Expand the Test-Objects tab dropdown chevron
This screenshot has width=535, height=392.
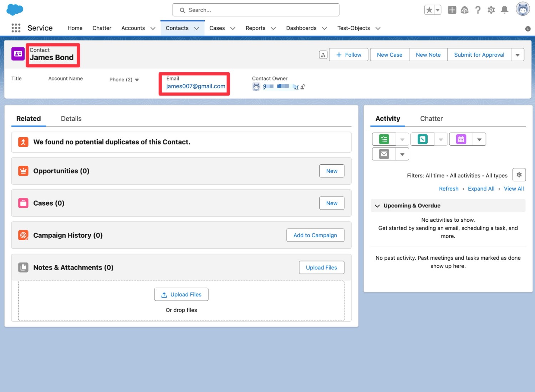[x=378, y=29]
